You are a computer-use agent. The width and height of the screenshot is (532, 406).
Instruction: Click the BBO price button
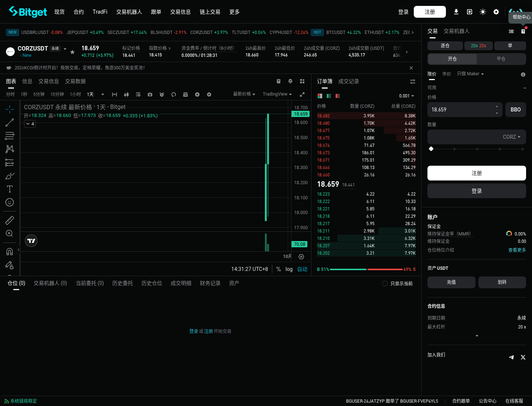point(516,110)
